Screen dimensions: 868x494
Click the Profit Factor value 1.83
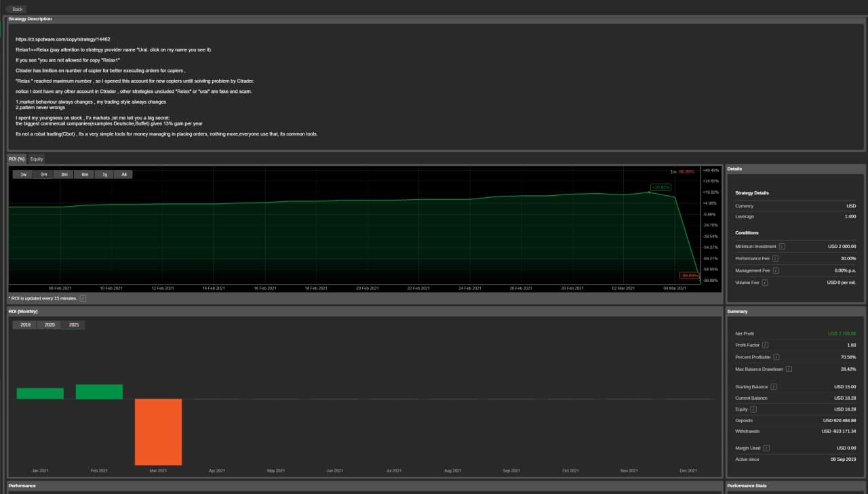pos(852,345)
